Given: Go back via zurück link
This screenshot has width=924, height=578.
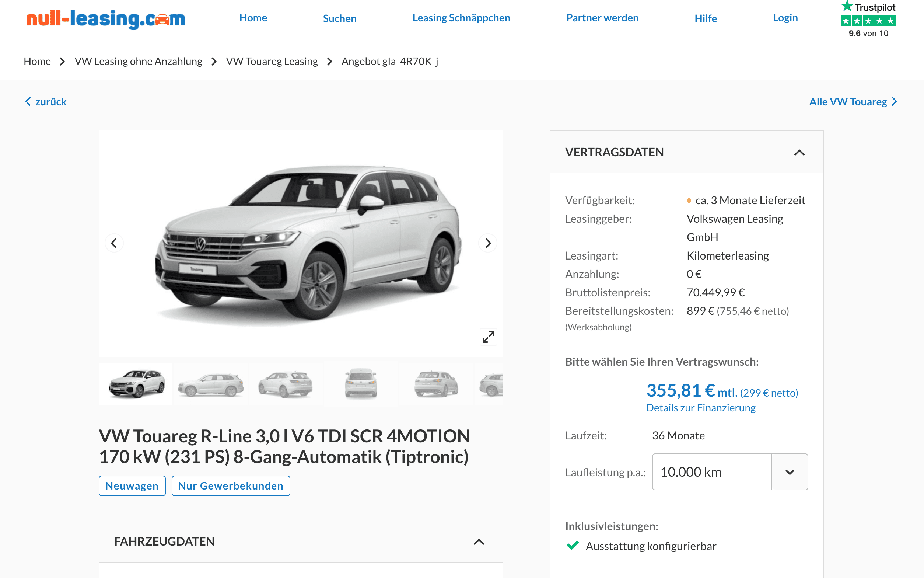Looking at the screenshot, I should pos(46,102).
